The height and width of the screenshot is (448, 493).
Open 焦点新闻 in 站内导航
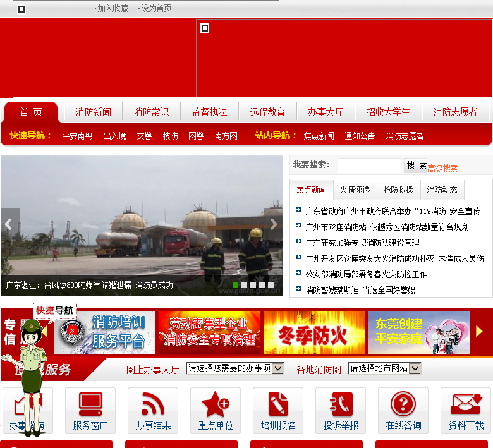pos(319,136)
